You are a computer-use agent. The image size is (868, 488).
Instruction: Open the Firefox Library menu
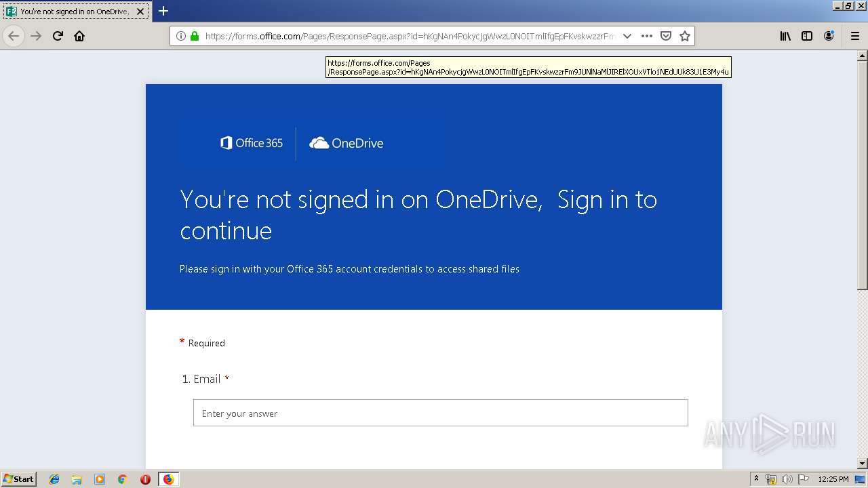[785, 36]
